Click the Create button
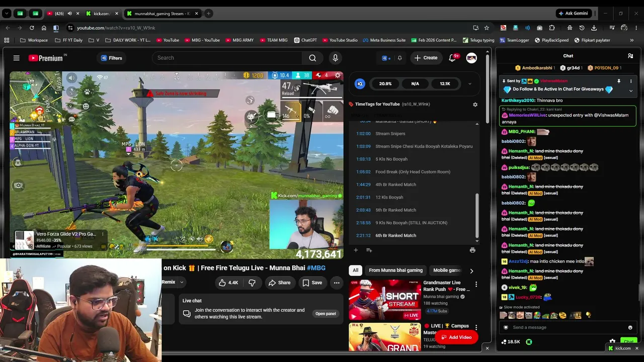Viewport: 644px width, 362px height. 426,58
